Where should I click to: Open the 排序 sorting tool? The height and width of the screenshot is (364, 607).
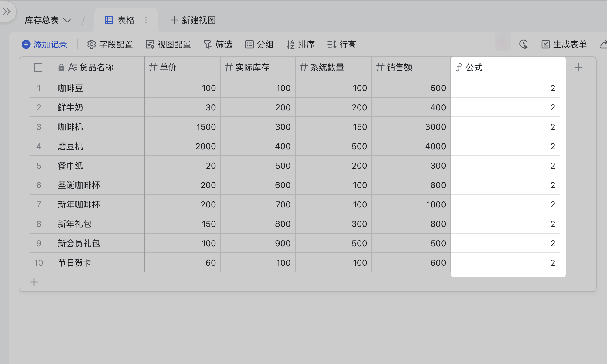301,44
